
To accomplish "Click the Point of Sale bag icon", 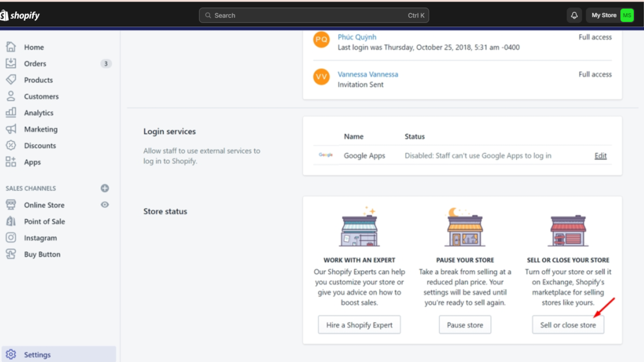I will pos(11,221).
